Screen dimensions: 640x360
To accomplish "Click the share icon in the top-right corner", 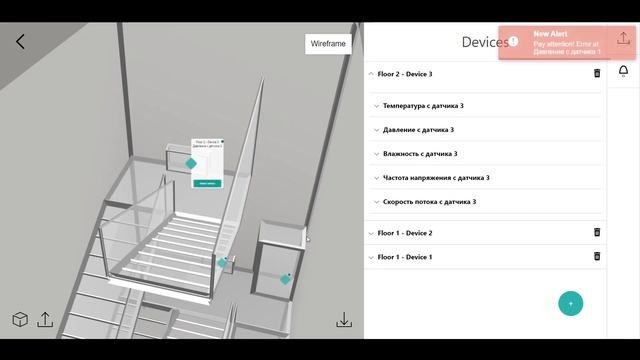I will click(623, 39).
